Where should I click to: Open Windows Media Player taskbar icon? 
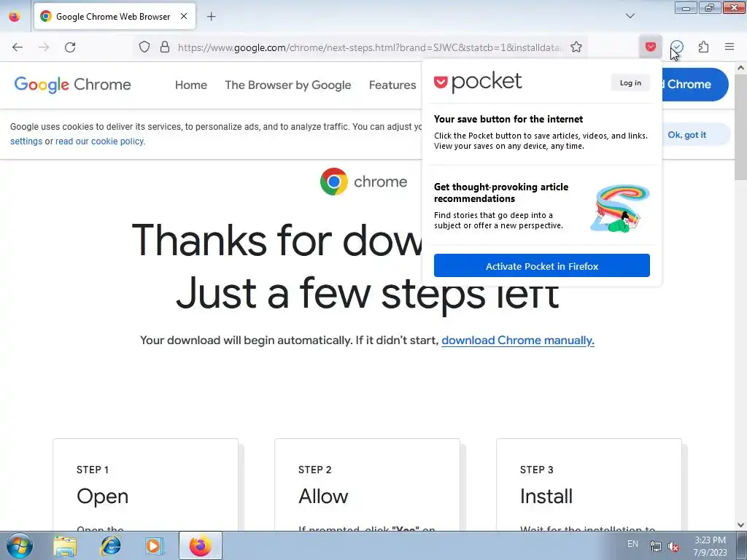154,545
